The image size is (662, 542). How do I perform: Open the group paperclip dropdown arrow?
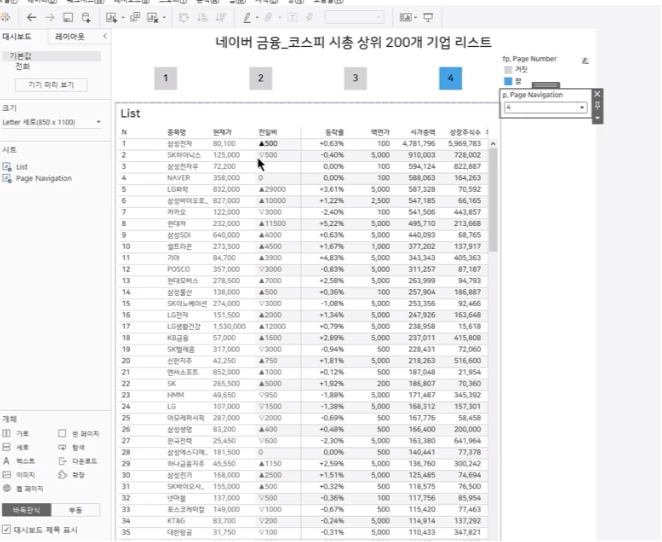(279, 18)
